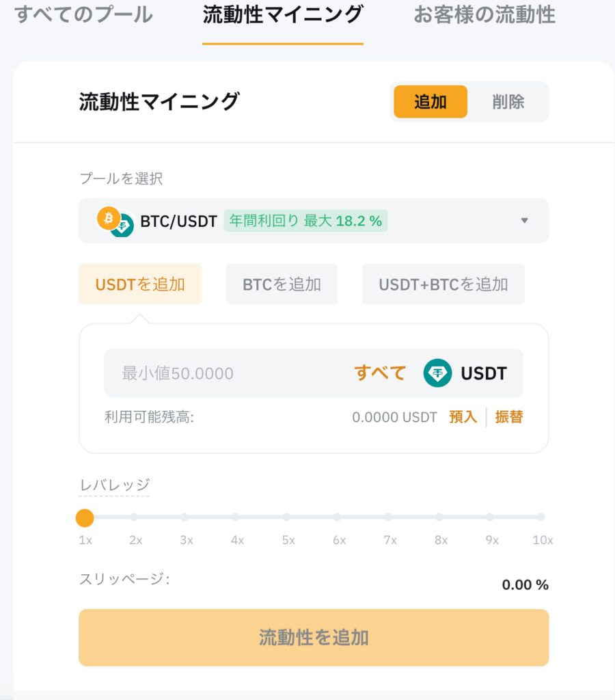This screenshot has width=615, height=700.
Task: Click the 振替 transfer link
Action: [x=509, y=417]
